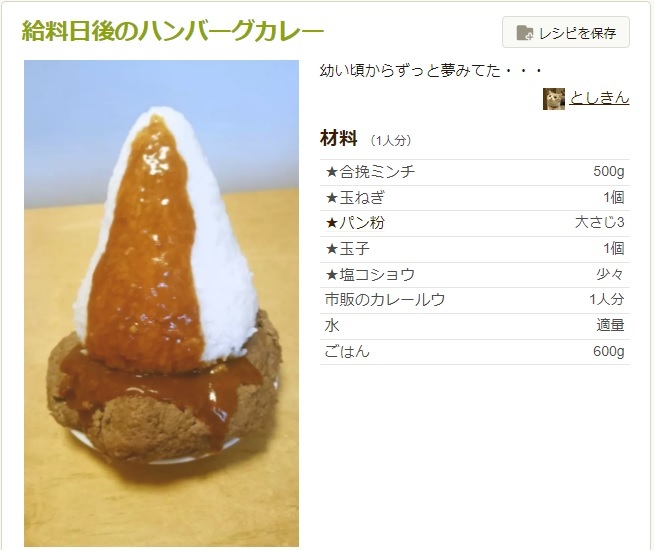654x550 pixels.
Task: Click the レシピを保存 button
Action: click(x=566, y=32)
